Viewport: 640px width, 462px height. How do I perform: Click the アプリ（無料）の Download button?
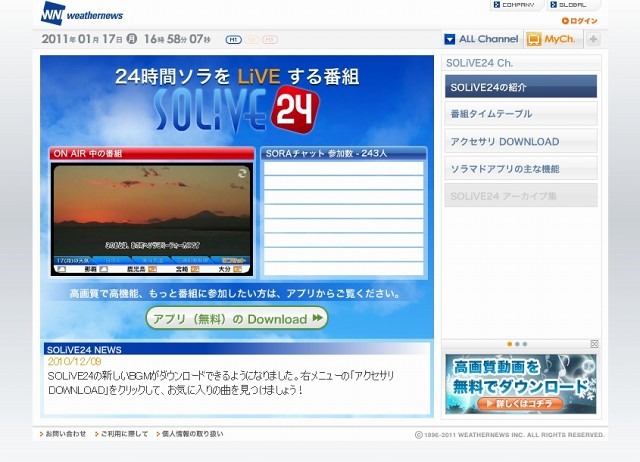coord(237,318)
